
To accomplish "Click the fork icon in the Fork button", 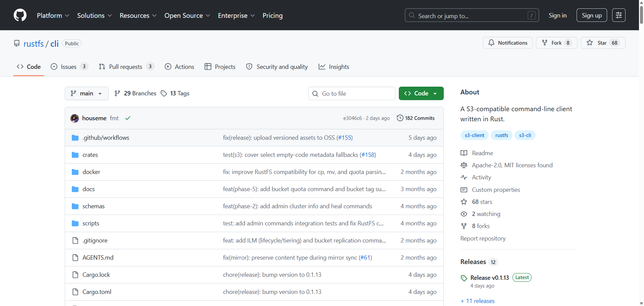I will (x=545, y=43).
